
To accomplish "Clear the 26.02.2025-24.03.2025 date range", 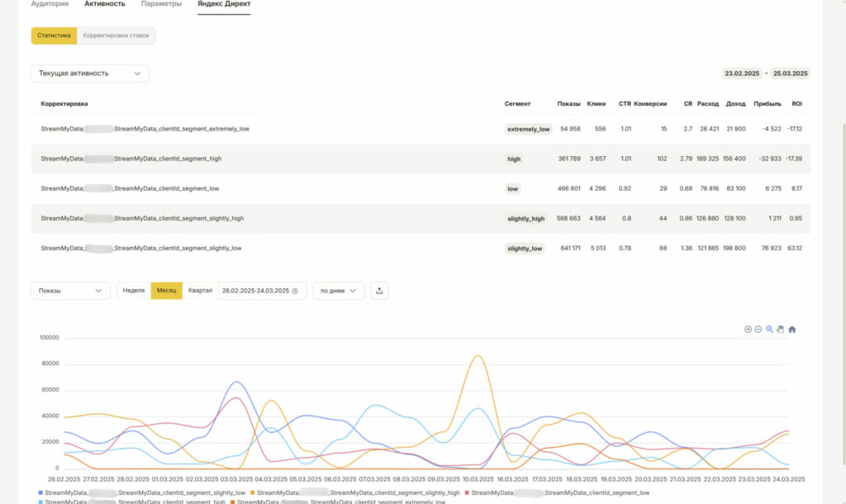I will click(x=295, y=291).
